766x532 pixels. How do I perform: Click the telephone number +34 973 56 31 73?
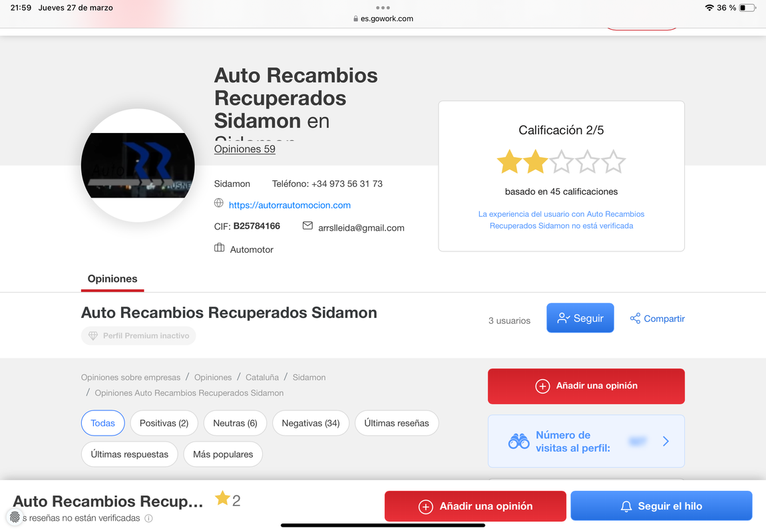(x=347, y=184)
